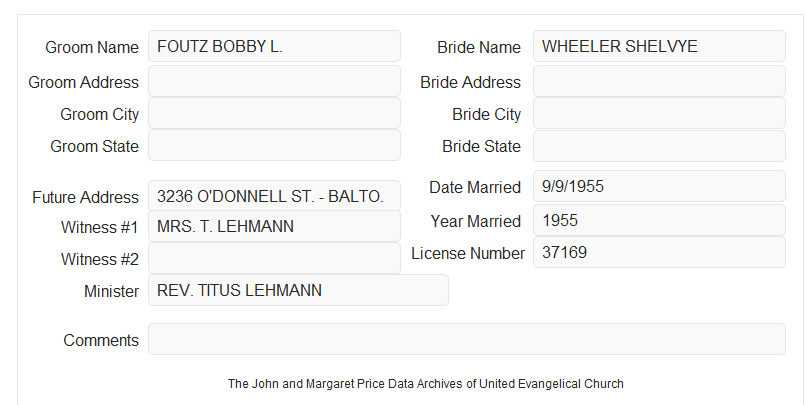This screenshot has width=805, height=405.
Task: Click the Groom Name label text
Action: point(92,47)
